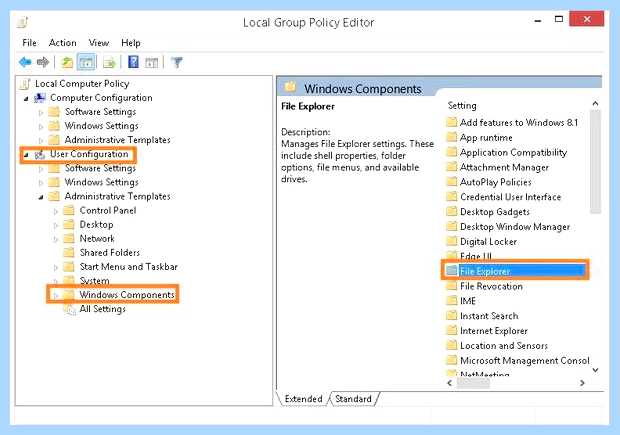Viewport: 620px width, 435px height.
Task: Click the Setting column header
Action: 462,106
